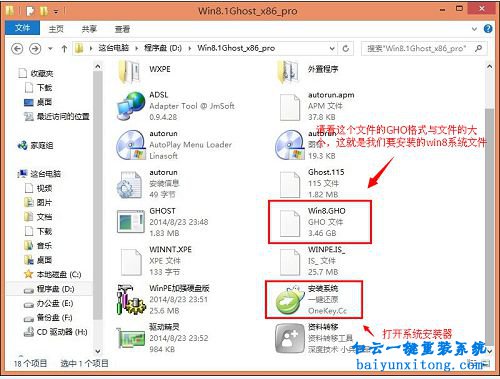Viewport: 500px width, 379px height.
Task: Click the Back navigation arrow
Action: tap(17, 49)
